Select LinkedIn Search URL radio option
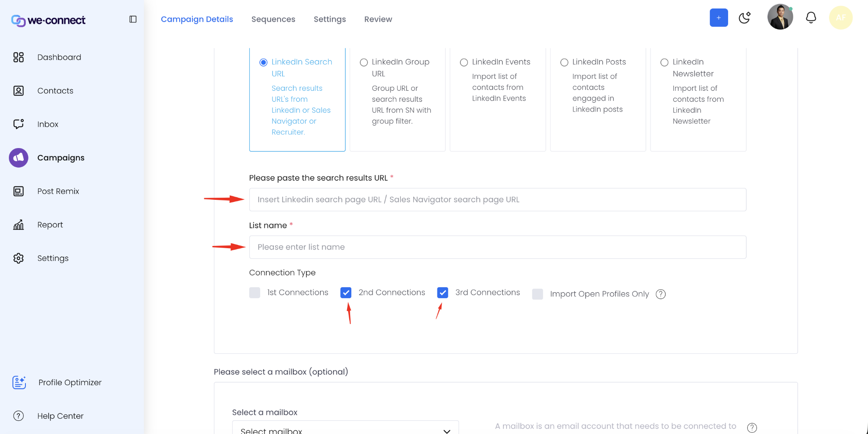868x434 pixels. [x=264, y=62]
